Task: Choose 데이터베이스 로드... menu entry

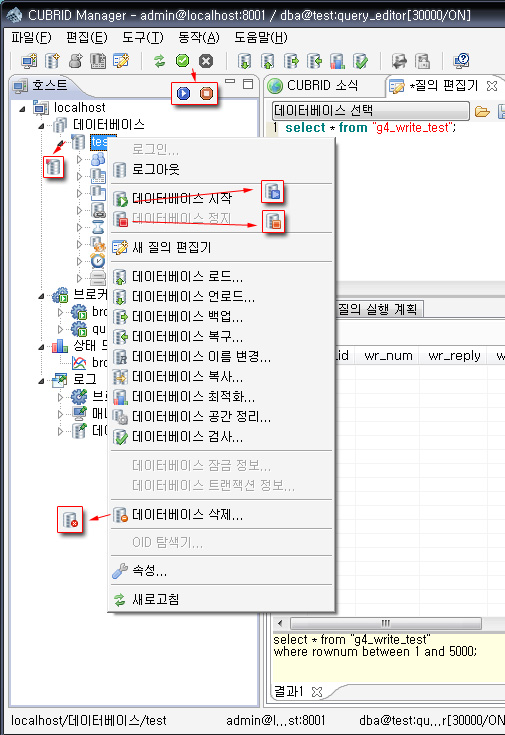Action: (x=221, y=277)
